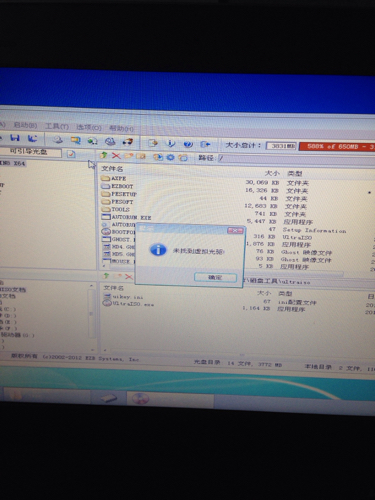This screenshot has width=375, height=500.
Task: Select the PESOFT folder
Action: 117,202
